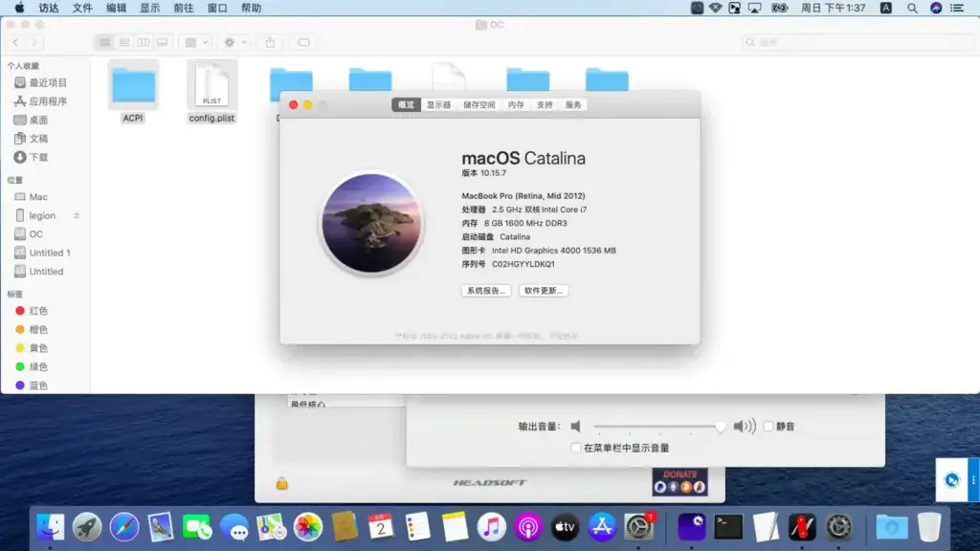Switch Finder to icon view

(x=105, y=42)
